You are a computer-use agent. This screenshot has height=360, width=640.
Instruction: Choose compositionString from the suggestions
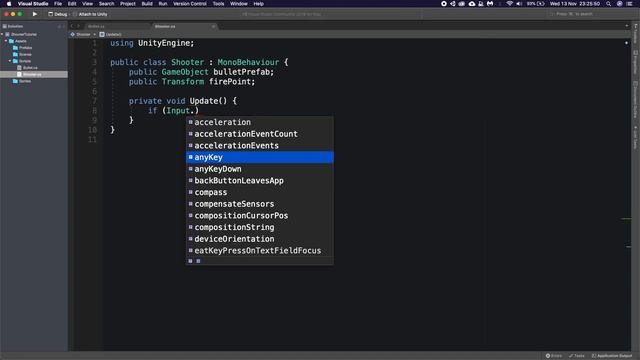coord(260,227)
